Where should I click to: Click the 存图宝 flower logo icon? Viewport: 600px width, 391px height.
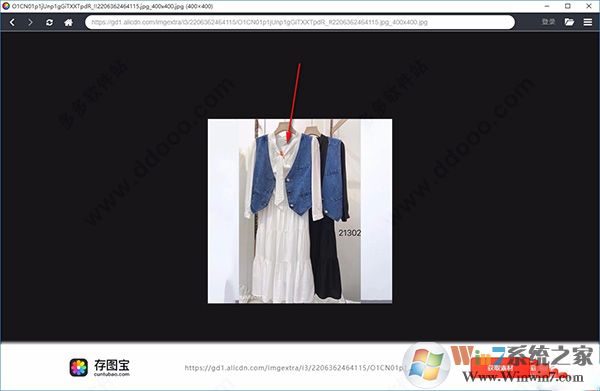pos(78,367)
